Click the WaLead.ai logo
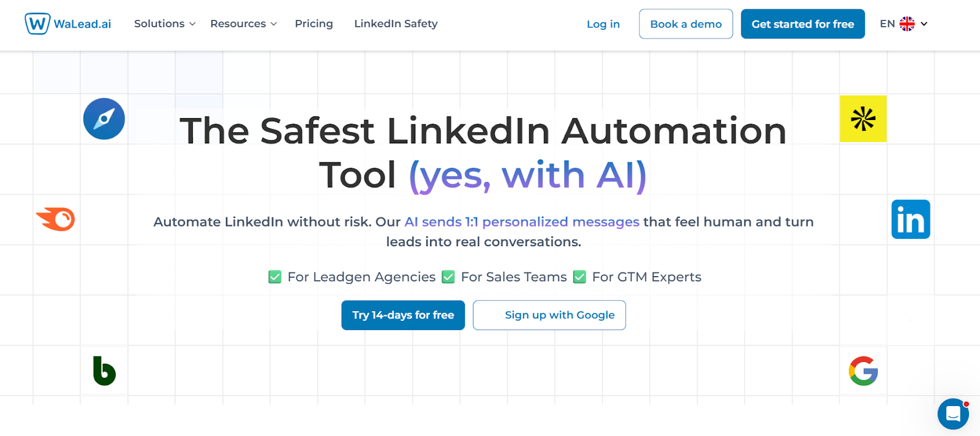The image size is (980, 436). click(67, 24)
